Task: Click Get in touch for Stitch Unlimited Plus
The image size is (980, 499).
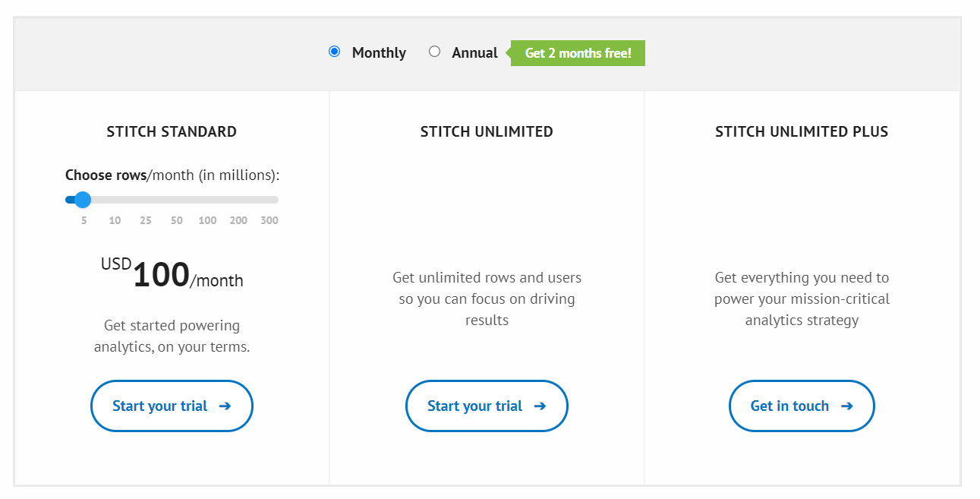Action: 802,406
